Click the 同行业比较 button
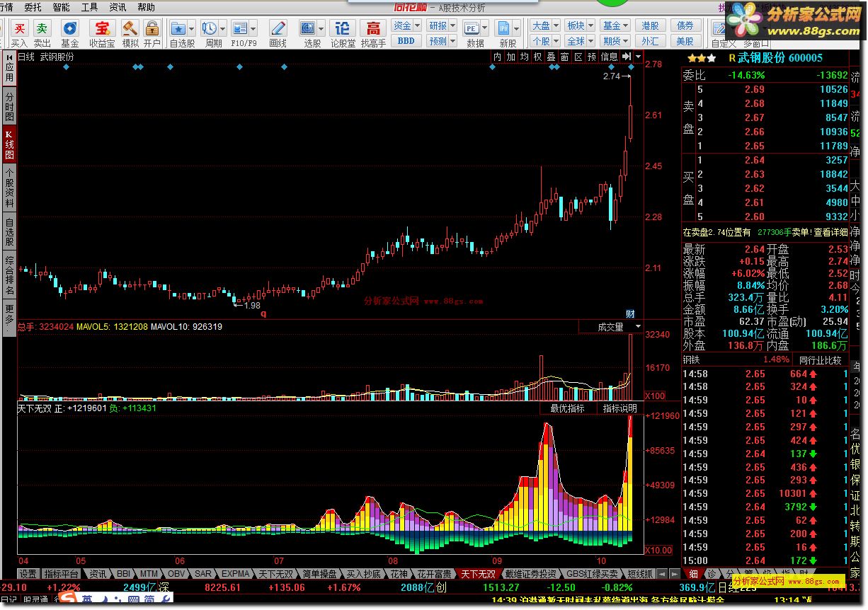This screenshot has width=868, height=610. point(821,360)
